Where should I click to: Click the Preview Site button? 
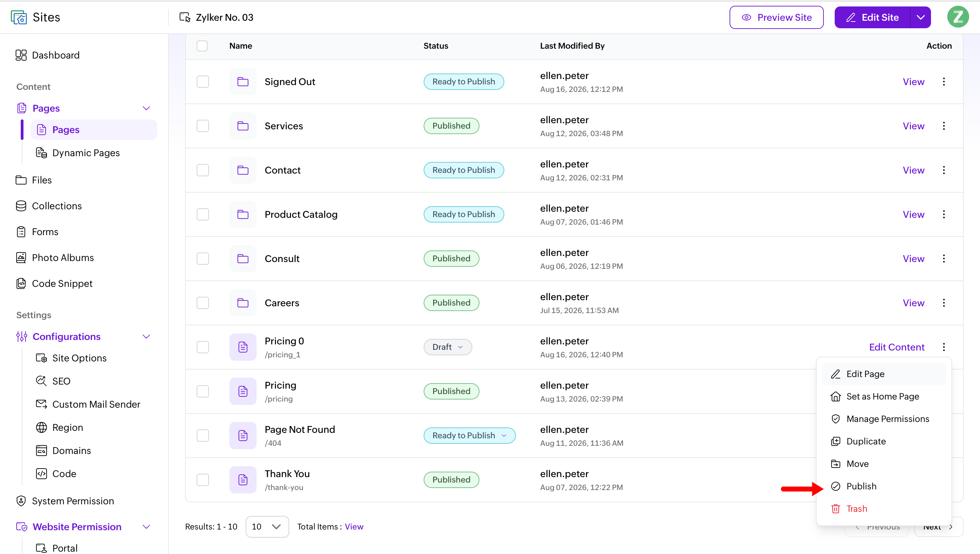[777, 17]
